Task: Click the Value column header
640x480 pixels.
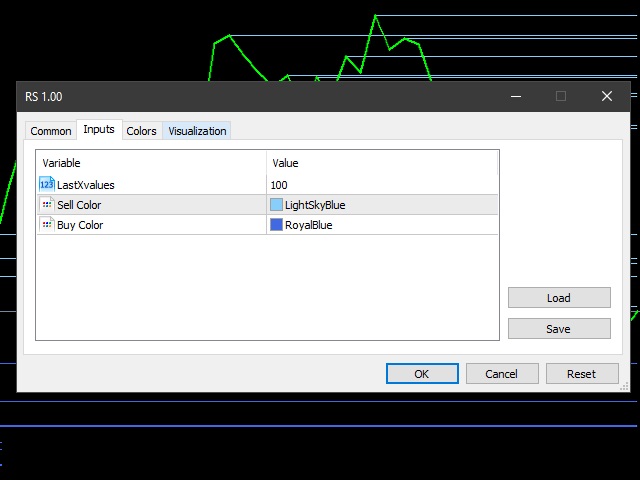Action: [382, 163]
